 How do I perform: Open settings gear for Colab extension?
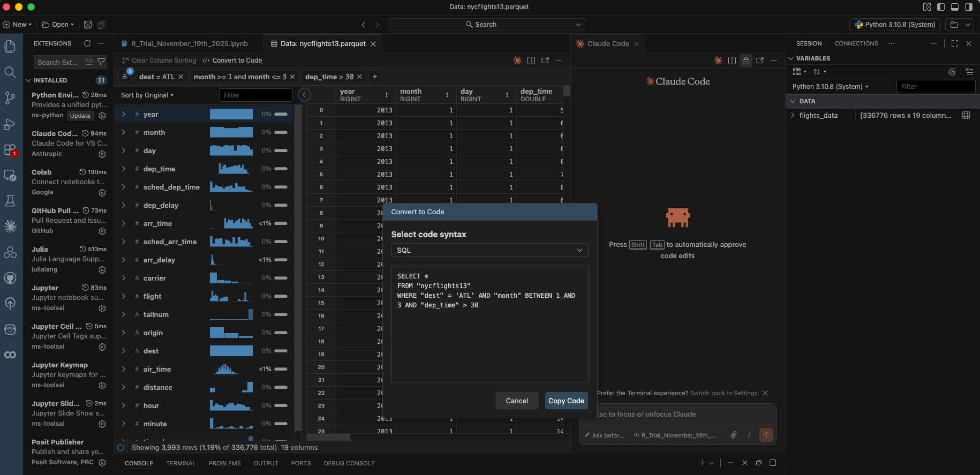pyautogui.click(x=102, y=193)
